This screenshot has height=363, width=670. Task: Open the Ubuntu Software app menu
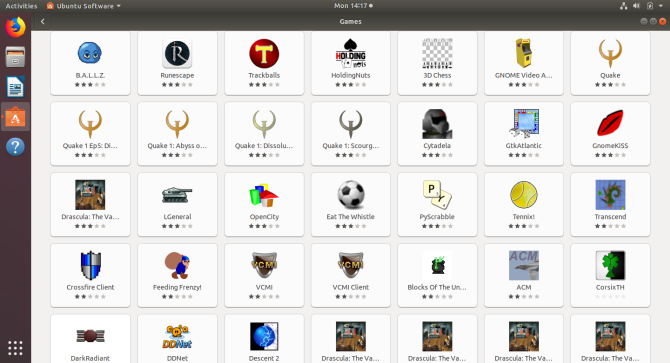tap(84, 6)
